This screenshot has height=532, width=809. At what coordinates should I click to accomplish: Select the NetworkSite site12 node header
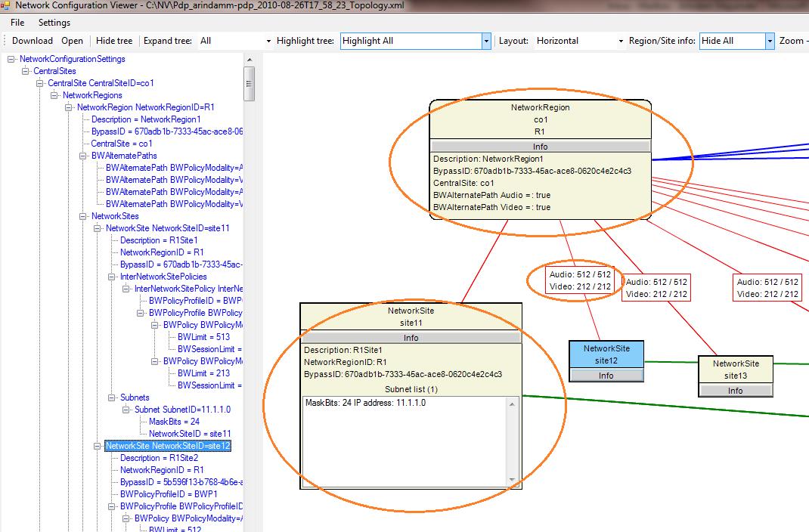coord(606,354)
